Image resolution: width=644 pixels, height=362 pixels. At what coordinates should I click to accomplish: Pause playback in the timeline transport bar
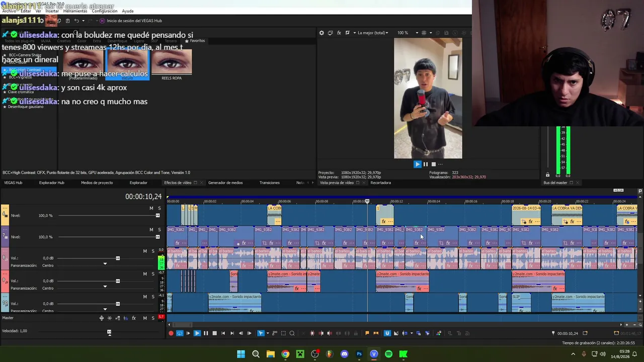[x=206, y=333]
